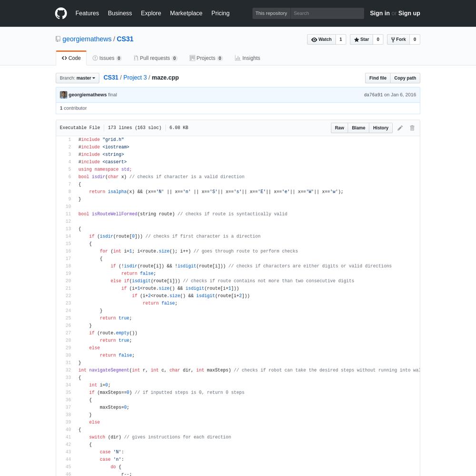Screen dimensions: 476x476
Task: Open the Business menu item
Action: click(x=120, y=13)
